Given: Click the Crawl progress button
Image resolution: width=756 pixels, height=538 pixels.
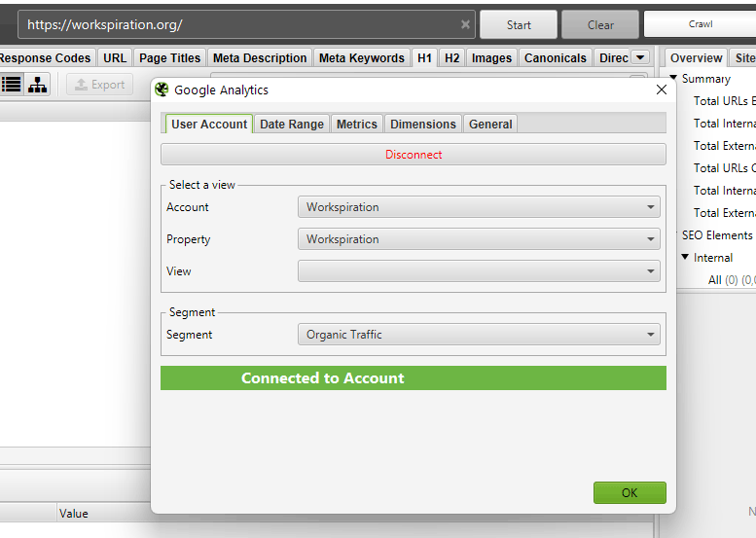Looking at the screenshot, I should (701, 24).
